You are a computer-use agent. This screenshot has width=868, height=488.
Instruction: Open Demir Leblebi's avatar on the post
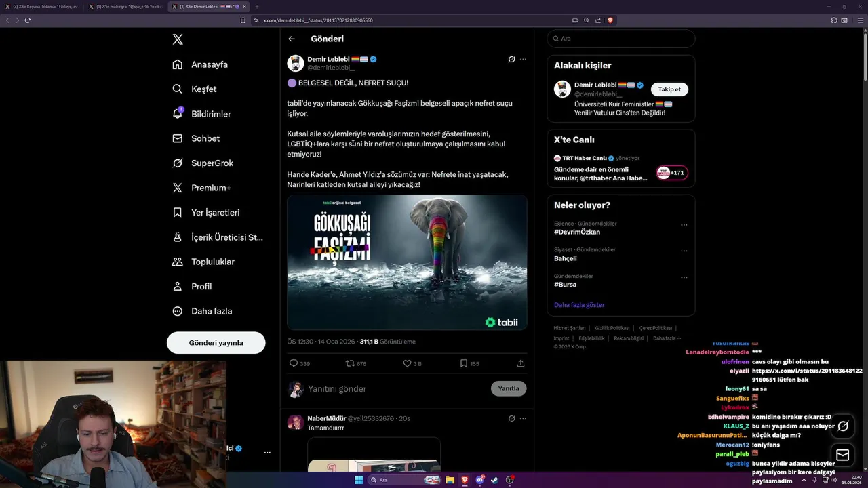click(296, 63)
